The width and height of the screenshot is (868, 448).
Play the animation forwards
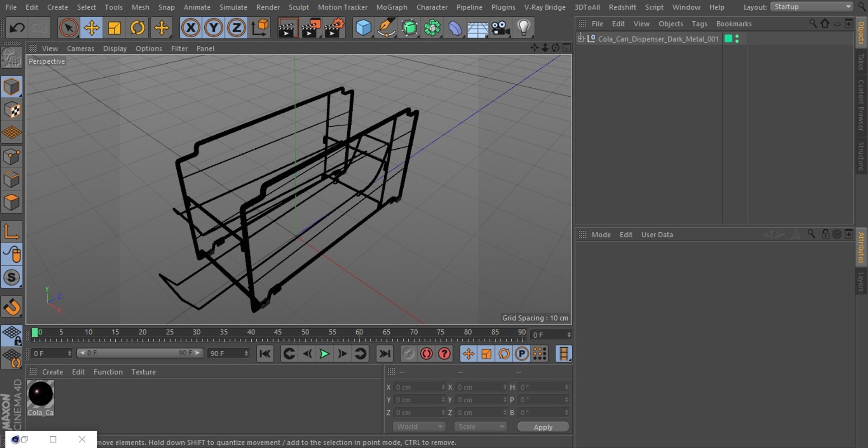pyautogui.click(x=324, y=354)
